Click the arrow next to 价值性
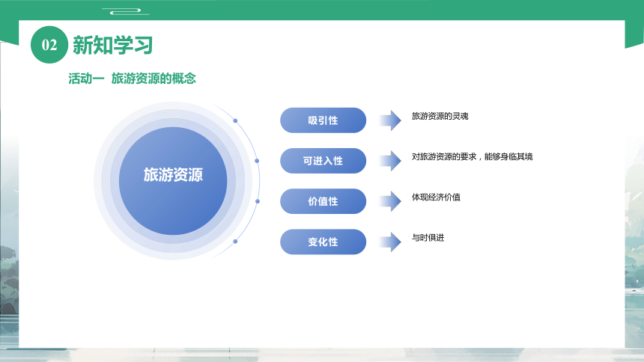This screenshot has height=362, width=644. pyautogui.click(x=390, y=201)
